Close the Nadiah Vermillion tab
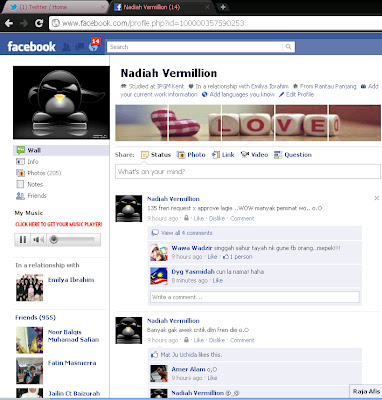Viewport: 382px width, 400px height. pos(208,7)
